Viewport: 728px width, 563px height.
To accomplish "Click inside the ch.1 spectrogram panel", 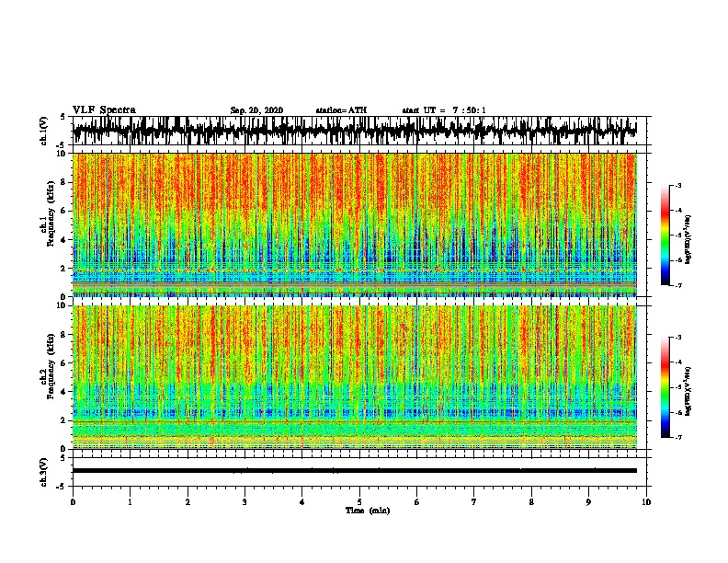I will pos(354,224).
